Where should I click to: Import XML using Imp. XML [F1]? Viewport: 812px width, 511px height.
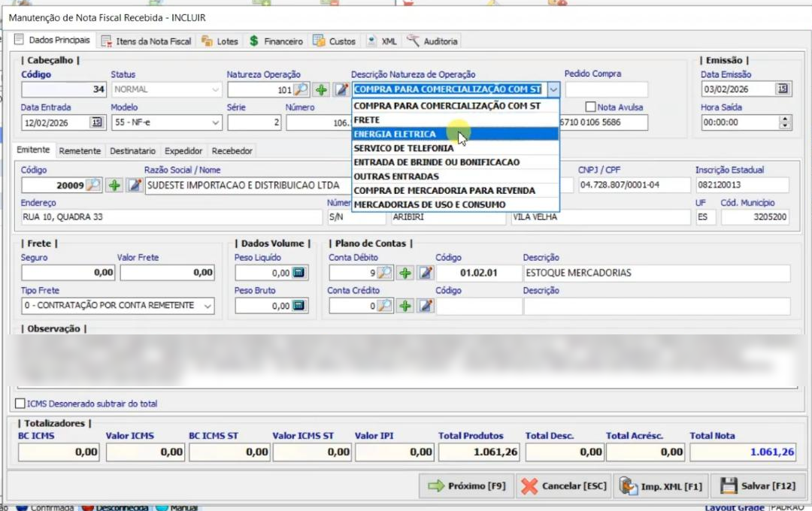(x=662, y=485)
